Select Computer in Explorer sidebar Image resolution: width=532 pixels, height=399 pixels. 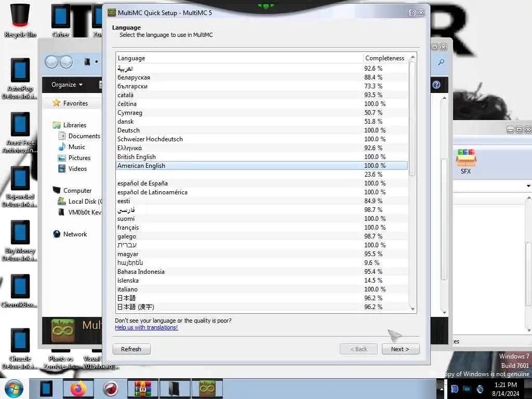point(72,190)
